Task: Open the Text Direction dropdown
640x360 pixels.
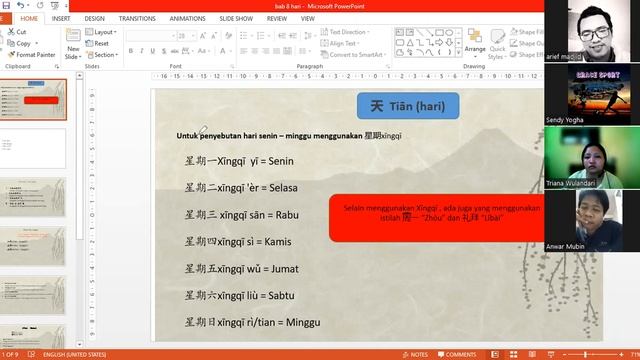Action: pos(345,32)
